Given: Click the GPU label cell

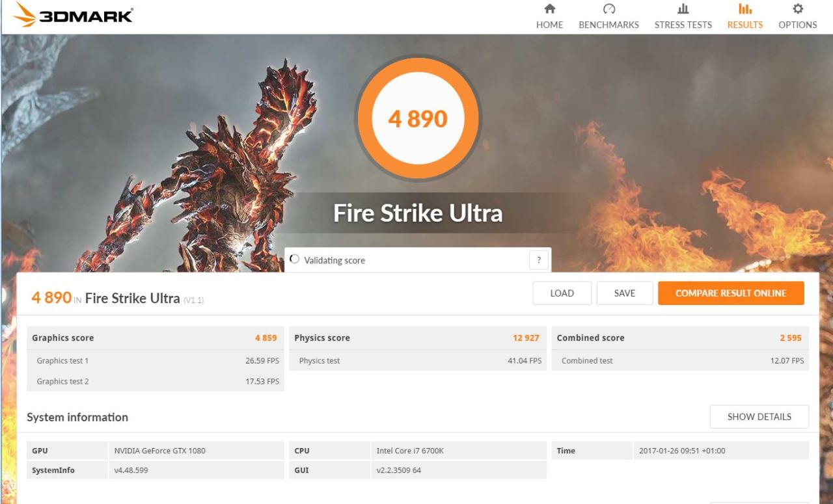Looking at the screenshot, I should click(x=66, y=451).
